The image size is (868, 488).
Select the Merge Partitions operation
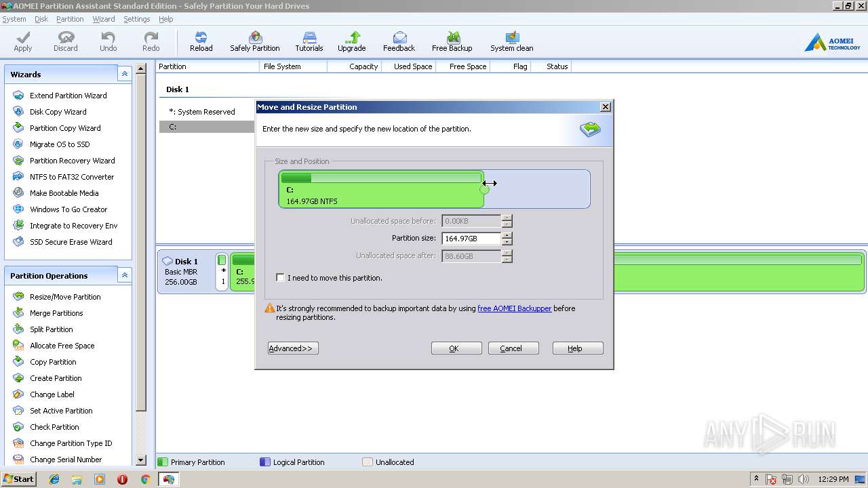(x=56, y=313)
